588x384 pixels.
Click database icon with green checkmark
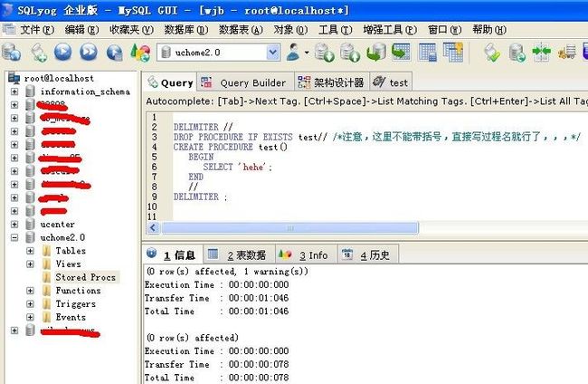click(492, 53)
